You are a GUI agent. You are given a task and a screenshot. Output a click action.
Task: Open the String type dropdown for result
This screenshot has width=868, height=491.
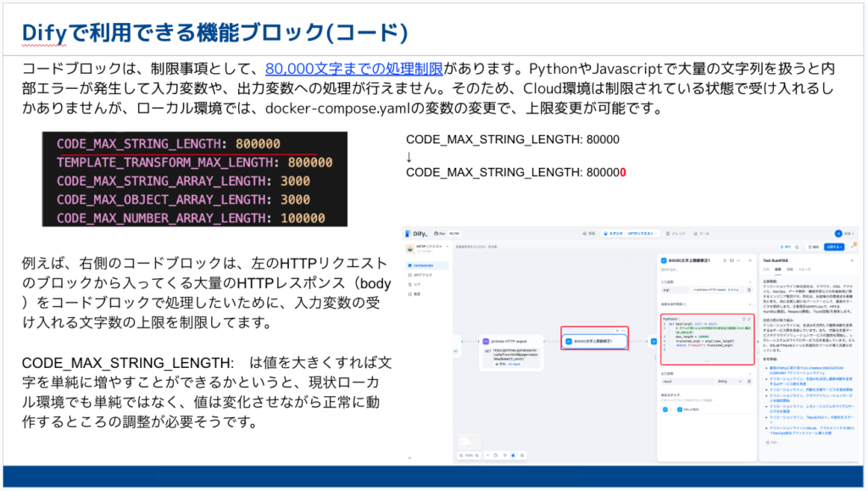coord(730,382)
